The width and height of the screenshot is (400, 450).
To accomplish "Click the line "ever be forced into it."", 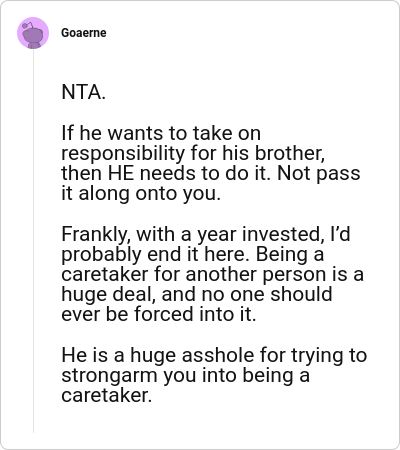I will coord(159,314).
